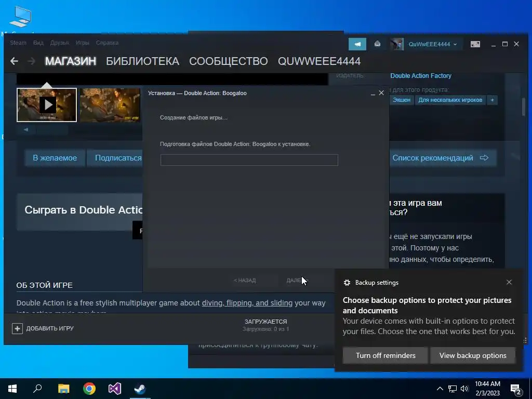Viewport: 532px width, 399px height.
Task: Open the Double Action Factory publisher link
Action: coord(421,76)
